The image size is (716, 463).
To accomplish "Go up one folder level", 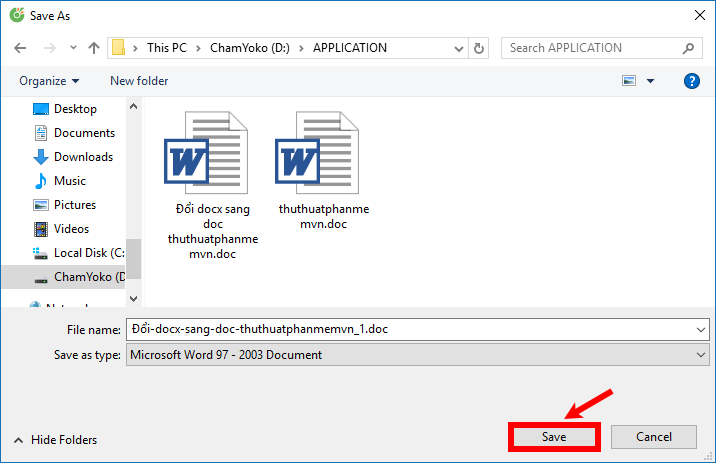I will click(94, 48).
